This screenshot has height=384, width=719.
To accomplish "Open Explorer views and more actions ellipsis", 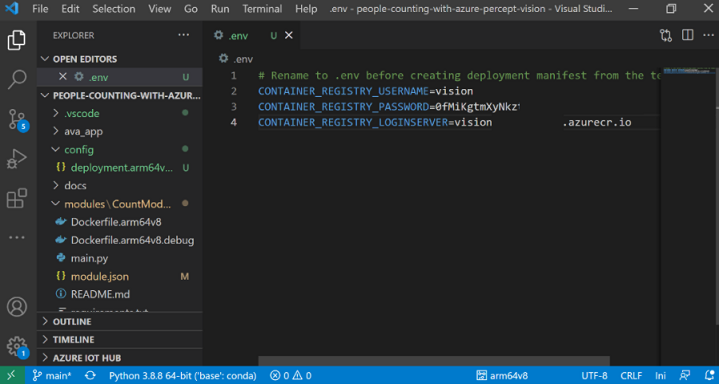I will tap(183, 35).
